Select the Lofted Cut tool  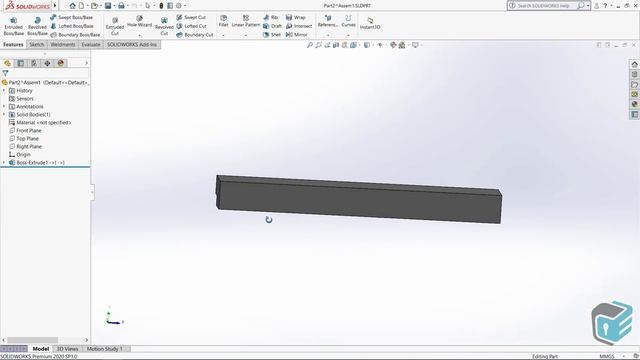pyautogui.click(x=191, y=26)
